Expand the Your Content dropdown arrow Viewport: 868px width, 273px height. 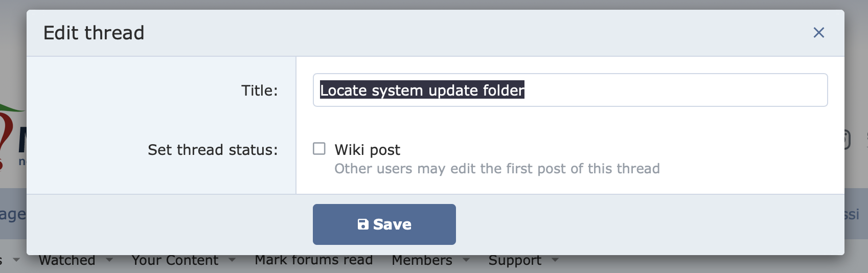(232, 260)
